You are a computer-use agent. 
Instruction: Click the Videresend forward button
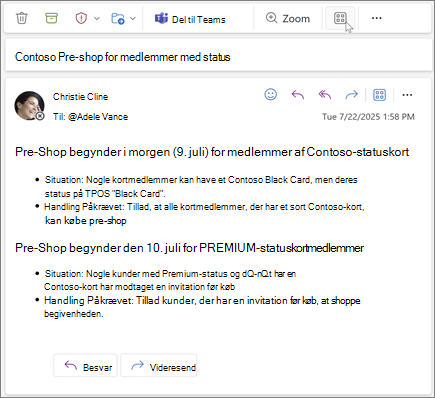pos(159,365)
